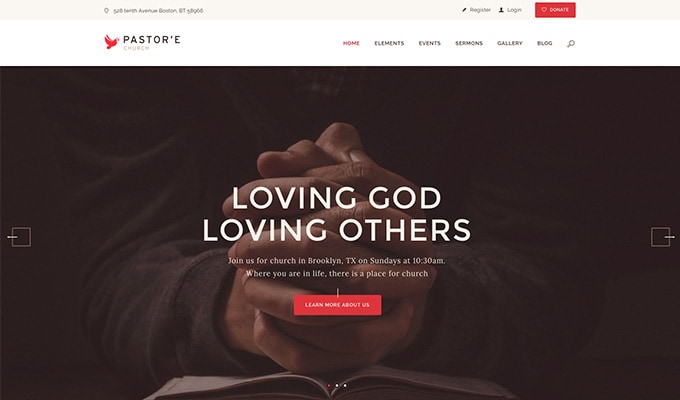The height and width of the screenshot is (400, 680).
Task: Open the Events menu
Action: pos(429,43)
